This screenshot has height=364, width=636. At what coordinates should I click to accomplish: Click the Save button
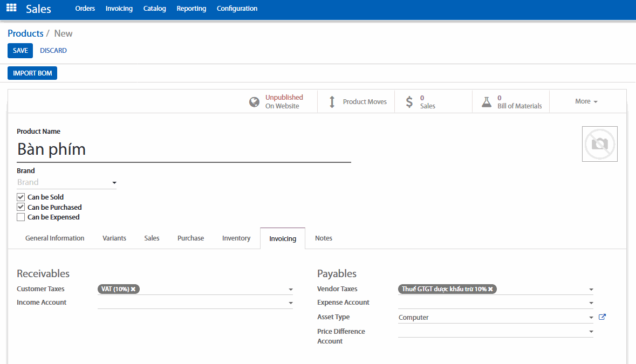click(20, 51)
